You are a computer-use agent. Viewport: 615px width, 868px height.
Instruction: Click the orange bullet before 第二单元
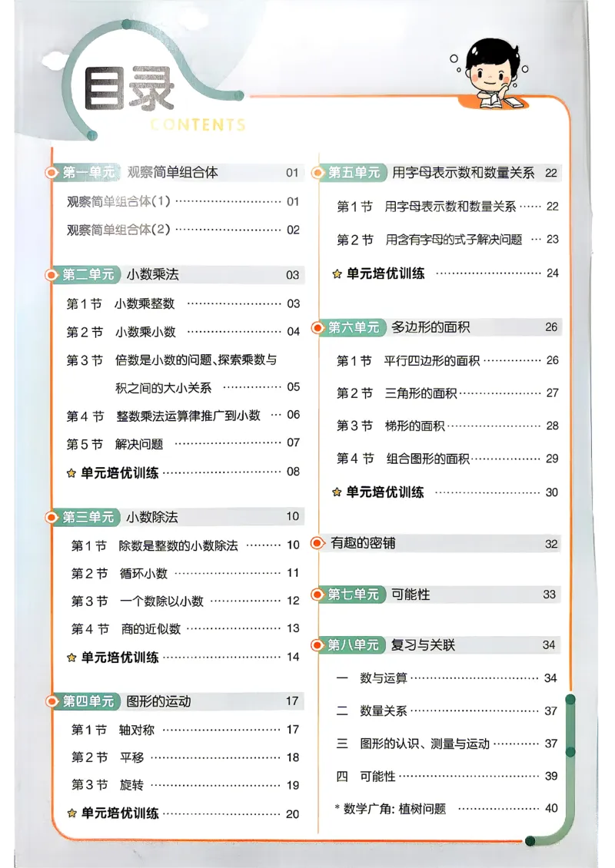(52, 274)
